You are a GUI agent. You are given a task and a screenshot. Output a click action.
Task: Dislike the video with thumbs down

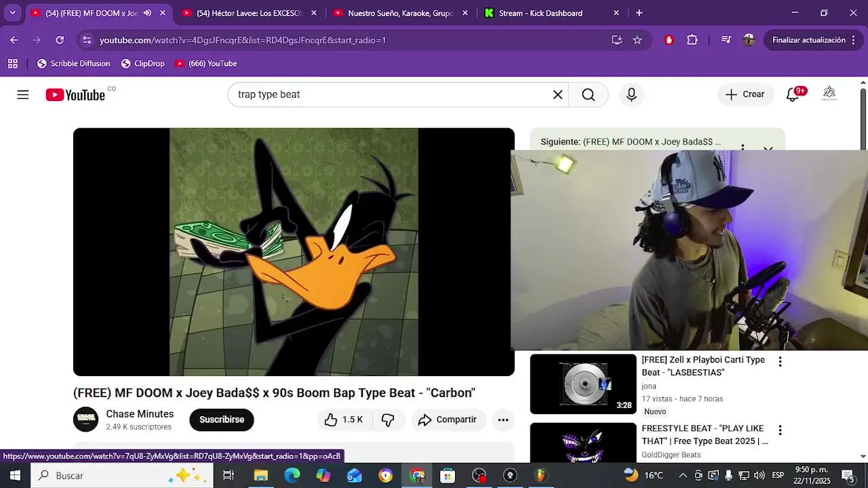click(x=388, y=420)
